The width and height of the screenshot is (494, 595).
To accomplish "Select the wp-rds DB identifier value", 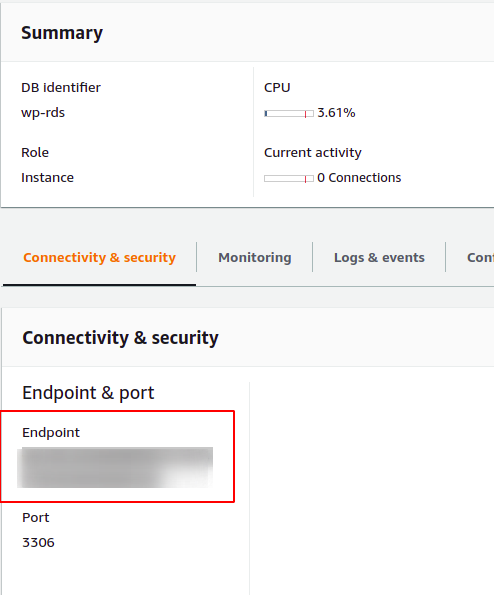I will pos(43,113).
